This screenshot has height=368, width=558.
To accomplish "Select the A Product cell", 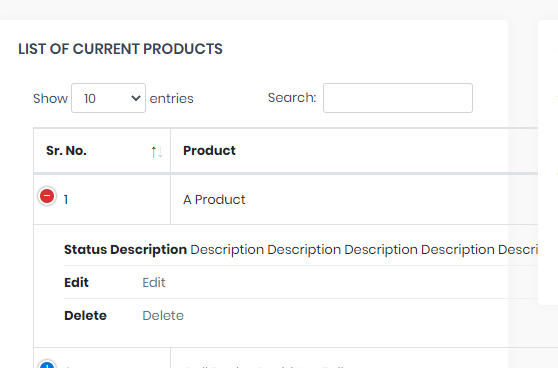I will click(x=214, y=200).
